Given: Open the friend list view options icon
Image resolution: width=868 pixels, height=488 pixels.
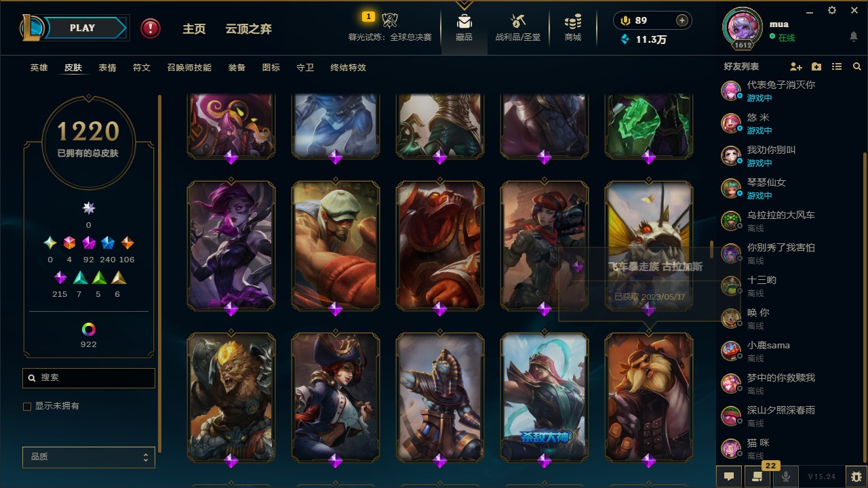Looking at the screenshot, I should [x=837, y=66].
